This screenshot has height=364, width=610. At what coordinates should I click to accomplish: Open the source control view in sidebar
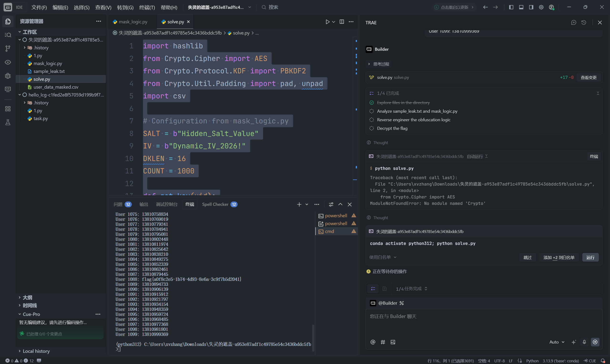pyautogui.click(x=8, y=49)
